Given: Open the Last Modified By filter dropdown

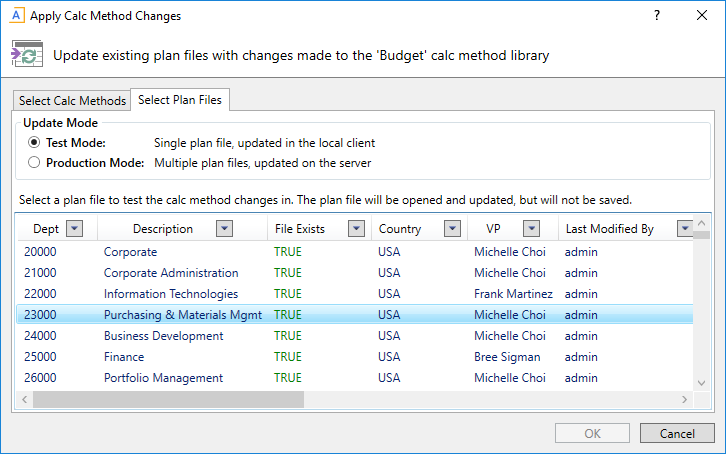Looking at the screenshot, I should [685, 229].
